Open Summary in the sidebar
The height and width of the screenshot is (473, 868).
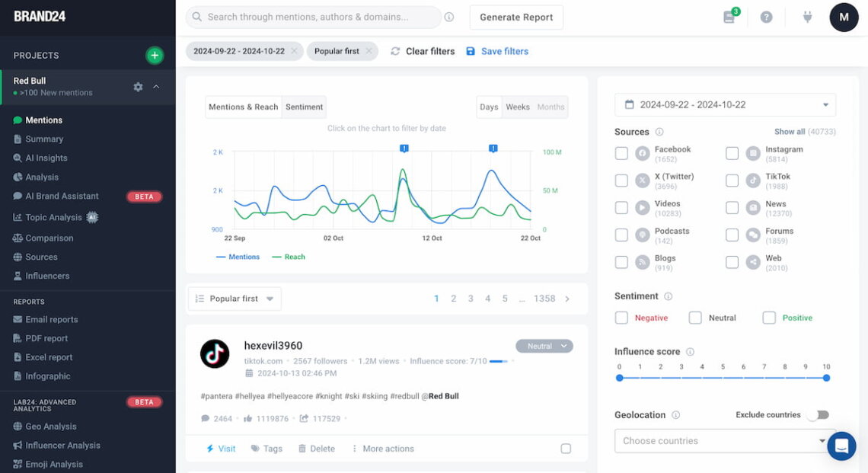click(x=44, y=139)
